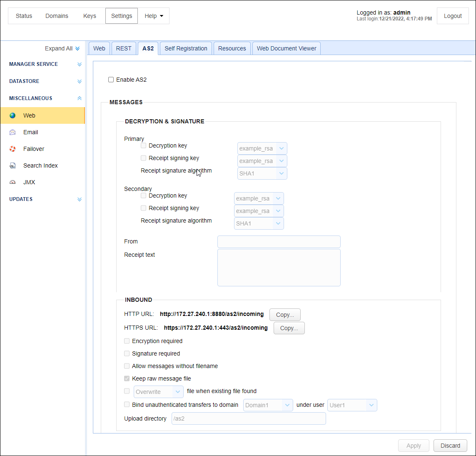Open Primary Decryption key dropdown
This screenshot has height=456, width=476.
click(262, 148)
